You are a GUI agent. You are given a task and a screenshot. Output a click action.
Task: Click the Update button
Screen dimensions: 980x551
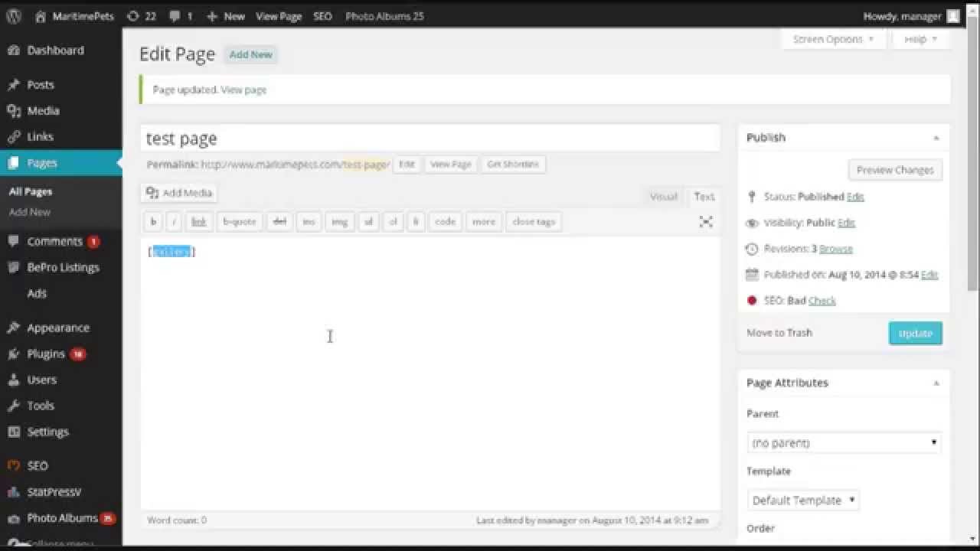[x=915, y=333]
